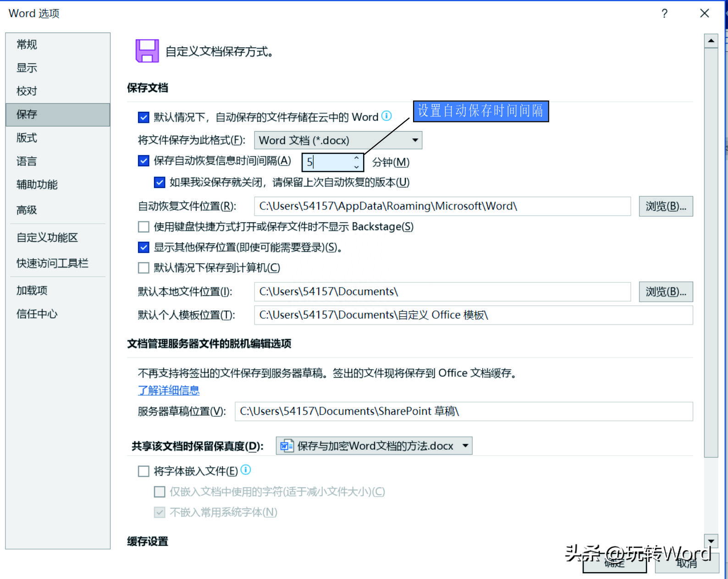The image size is (728, 579).
Task: Click the 取消 button
Action: 687,563
